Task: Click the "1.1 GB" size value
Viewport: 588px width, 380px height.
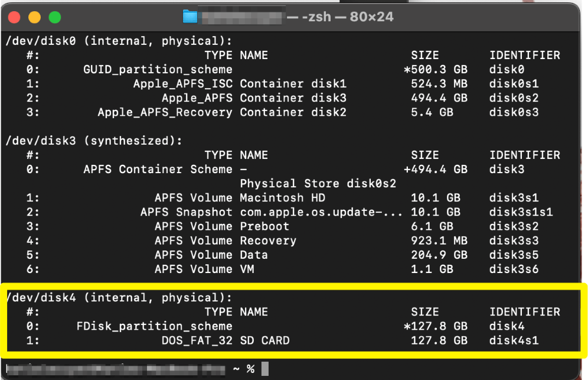Action: tap(432, 269)
